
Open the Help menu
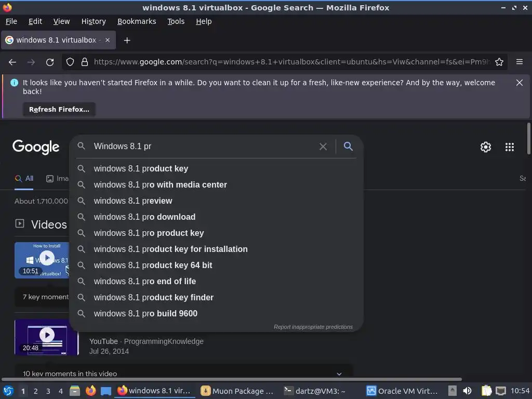(204, 21)
